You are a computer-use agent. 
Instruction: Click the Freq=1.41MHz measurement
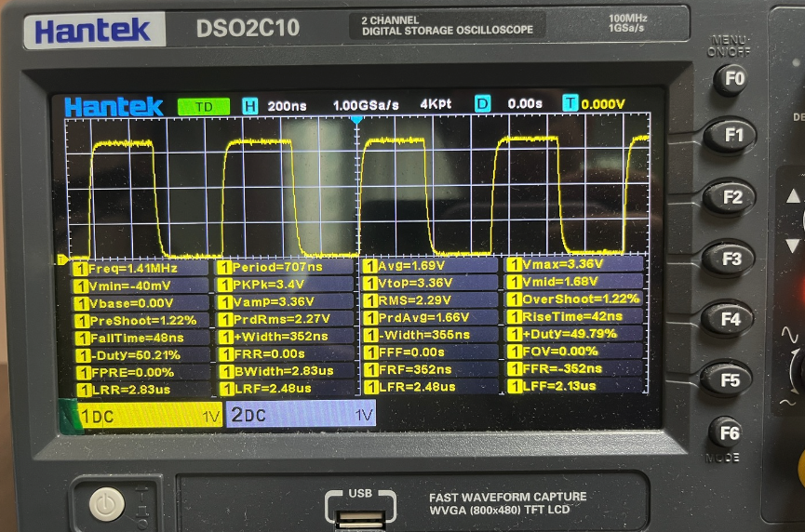(x=141, y=269)
